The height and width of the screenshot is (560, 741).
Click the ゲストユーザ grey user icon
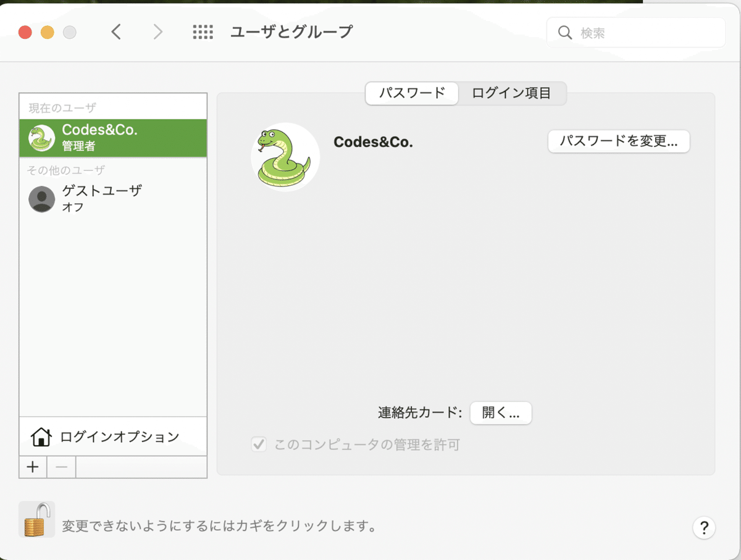tap(41, 199)
